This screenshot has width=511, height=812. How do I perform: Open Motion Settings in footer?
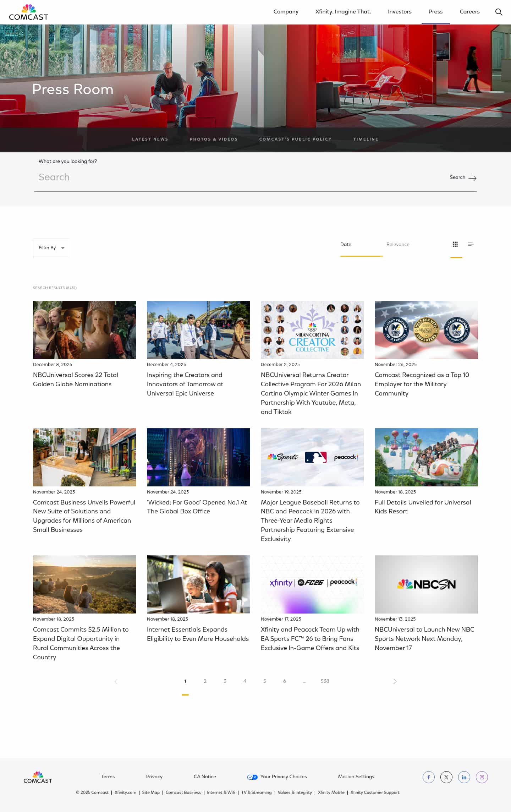[356, 777]
